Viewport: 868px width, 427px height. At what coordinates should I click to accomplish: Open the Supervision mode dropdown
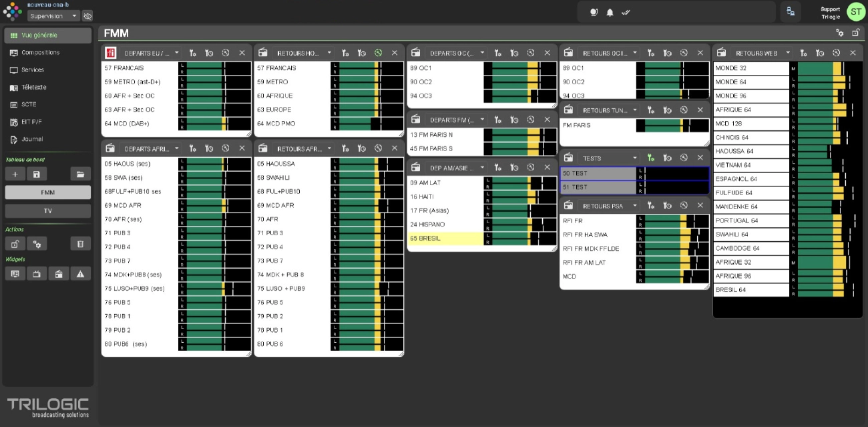[53, 15]
